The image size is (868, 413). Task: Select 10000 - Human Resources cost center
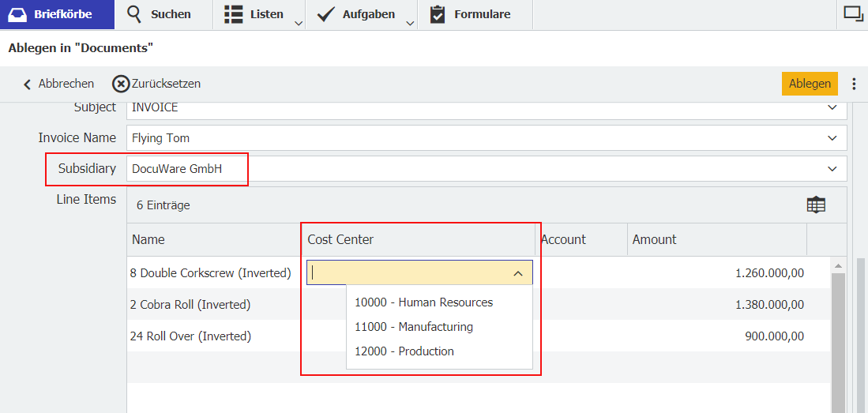click(423, 302)
